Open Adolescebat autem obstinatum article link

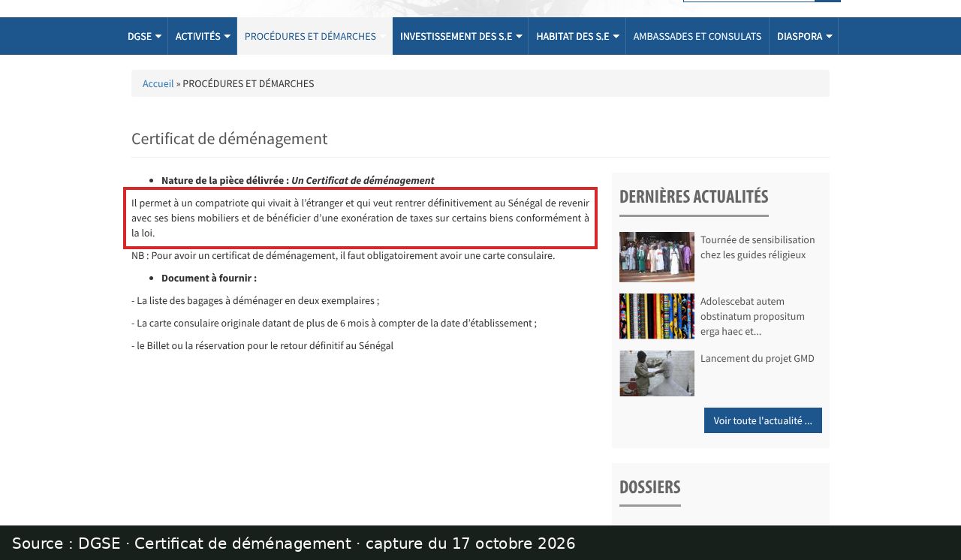pyautogui.click(x=752, y=316)
